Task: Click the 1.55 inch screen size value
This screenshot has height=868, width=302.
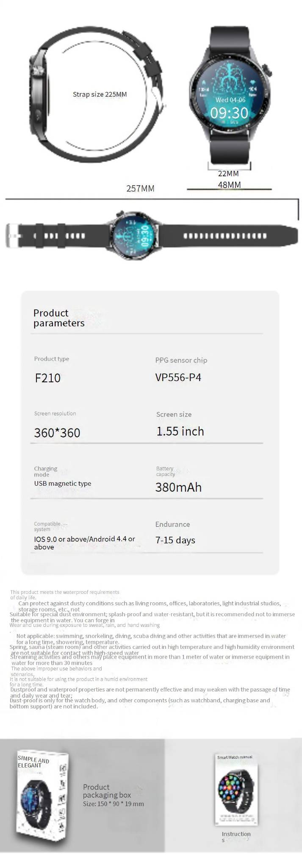Action: (x=180, y=431)
